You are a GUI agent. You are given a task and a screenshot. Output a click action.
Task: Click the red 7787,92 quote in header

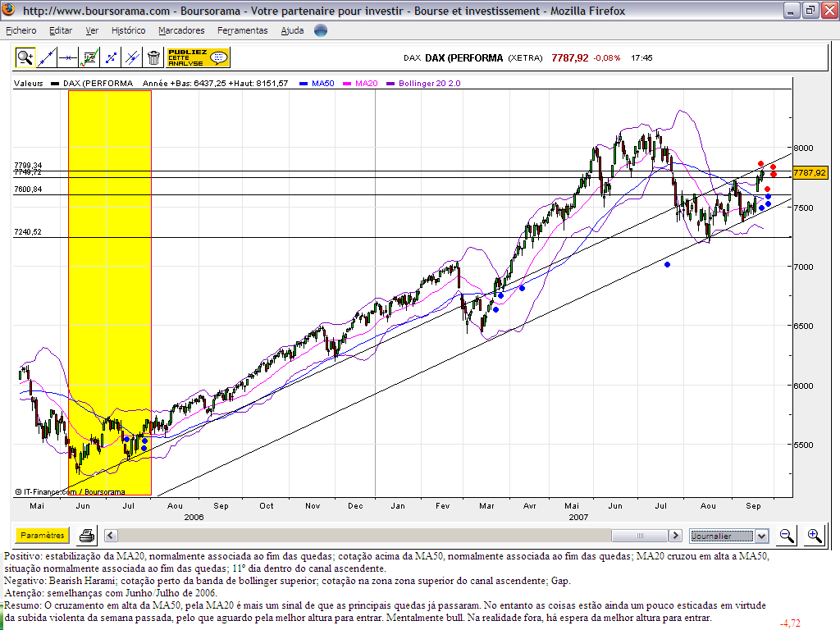570,58
